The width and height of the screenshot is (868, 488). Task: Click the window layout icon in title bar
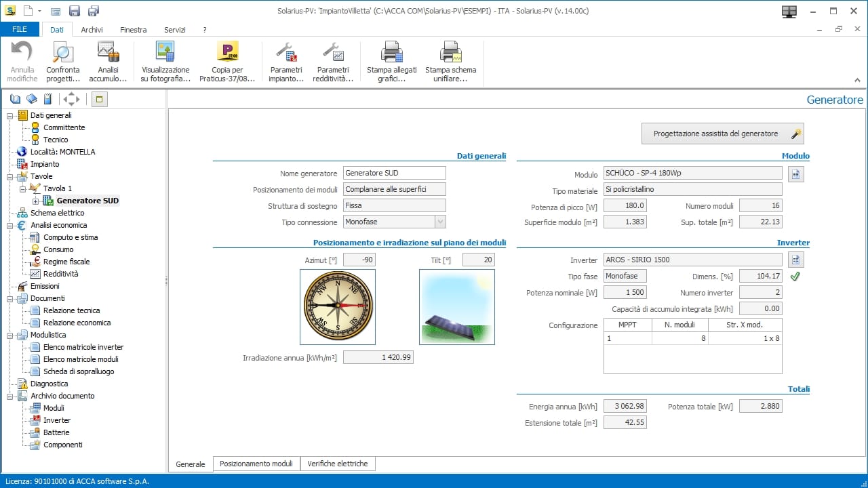click(x=789, y=11)
